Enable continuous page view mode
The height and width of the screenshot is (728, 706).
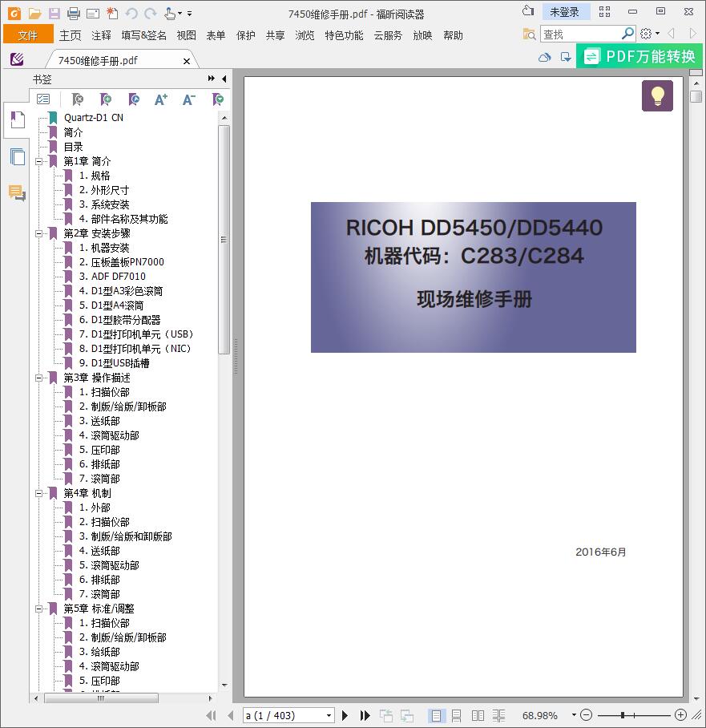(x=456, y=715)
